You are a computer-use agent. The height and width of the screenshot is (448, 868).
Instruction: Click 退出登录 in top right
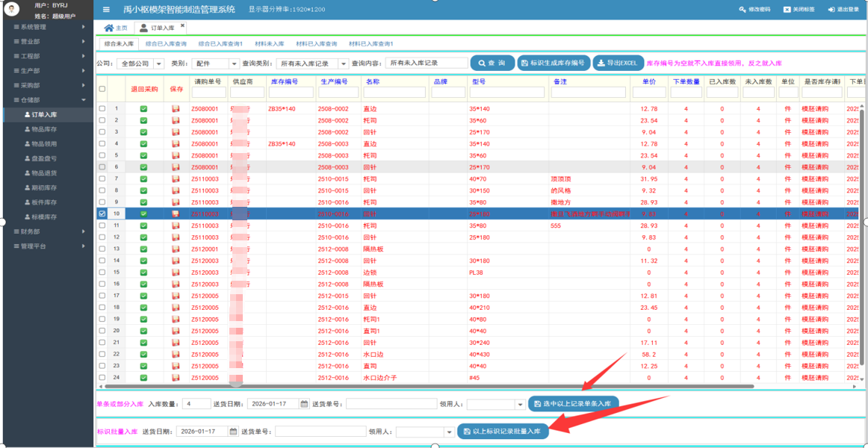coord(843,10)
